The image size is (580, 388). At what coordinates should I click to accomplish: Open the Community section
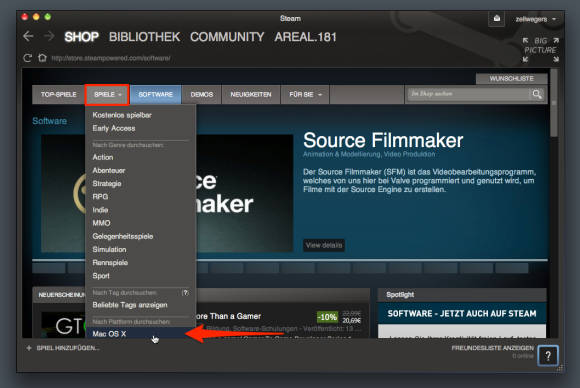227,37
